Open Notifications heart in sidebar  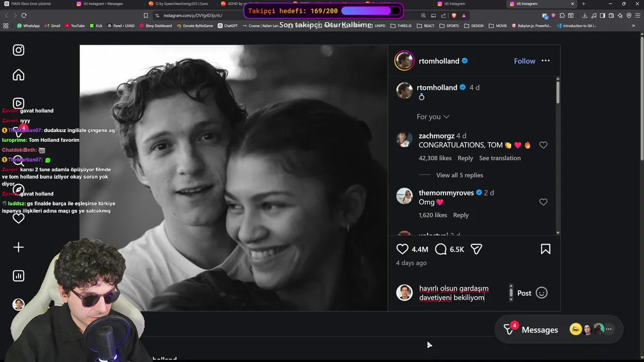click(x=19, y=218)
